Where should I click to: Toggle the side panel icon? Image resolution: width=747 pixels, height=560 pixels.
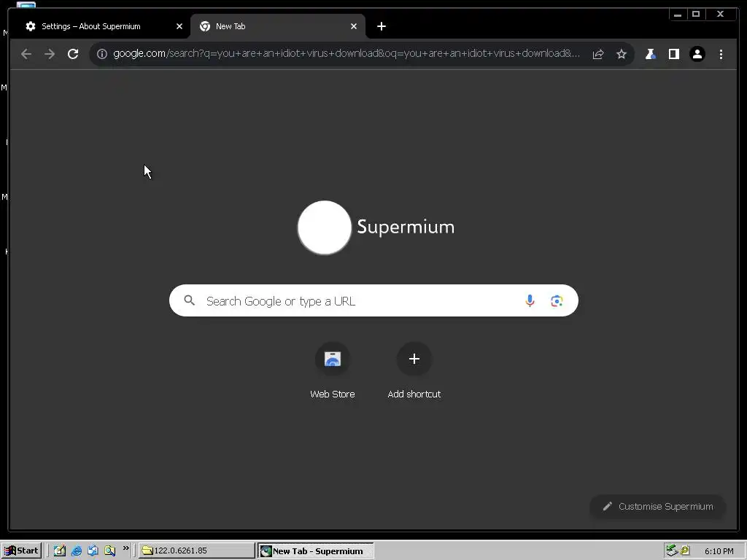674,54
